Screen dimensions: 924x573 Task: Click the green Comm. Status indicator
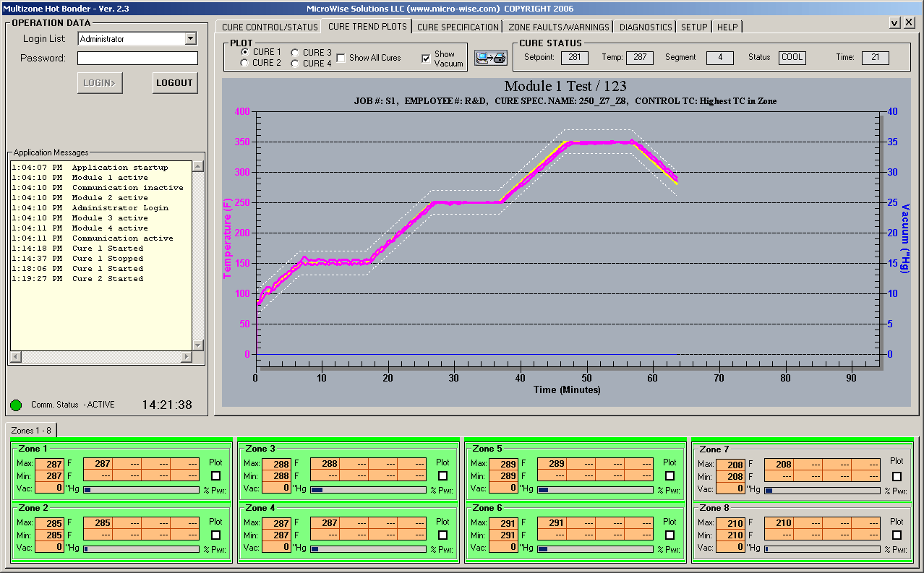click(16, 405)
